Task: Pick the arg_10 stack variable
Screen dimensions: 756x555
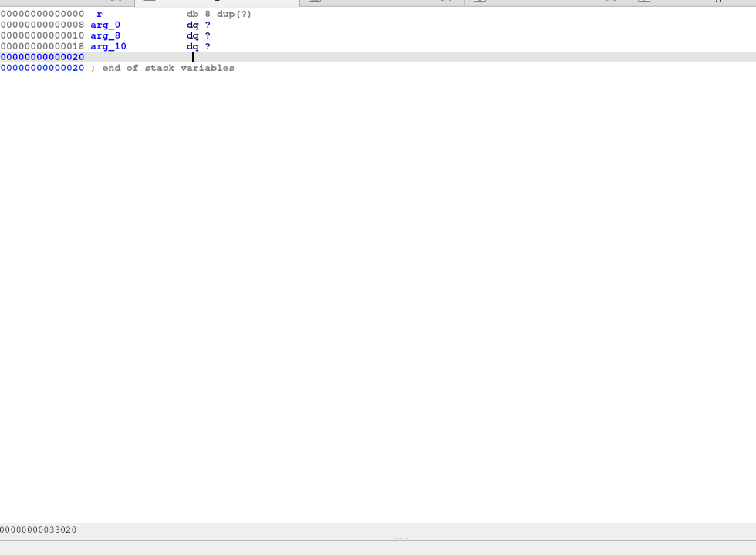Action: tap(108, 46)
